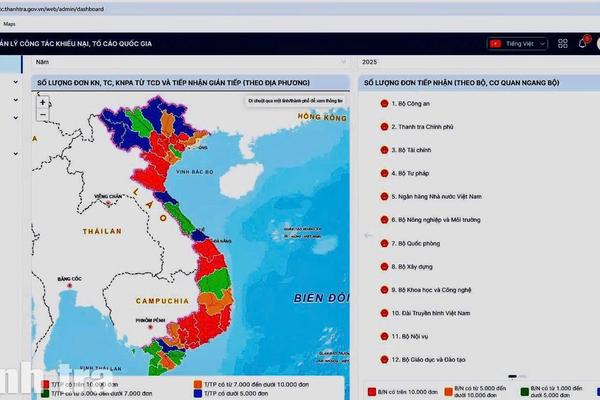Select the icon for Thanh tra Chính phủ
The image size is (600, 400).
pos(384,127)
